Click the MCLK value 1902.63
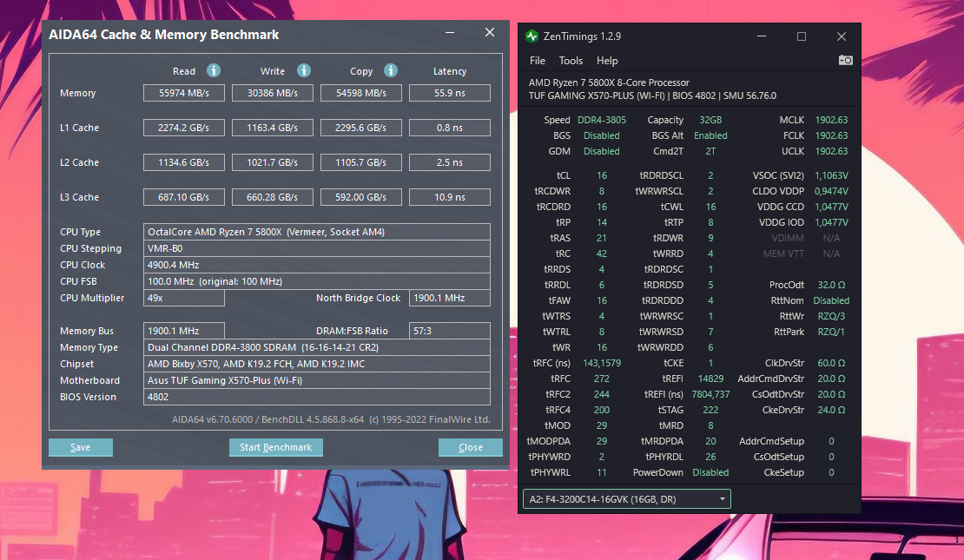This screenshot has width=964, height=560. 831,120
